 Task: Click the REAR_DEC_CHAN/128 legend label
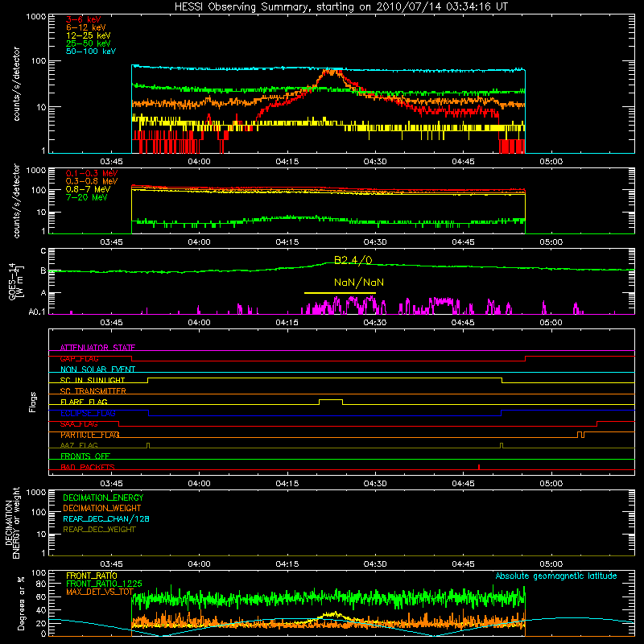pyautogui.click(x=106, y=518)
